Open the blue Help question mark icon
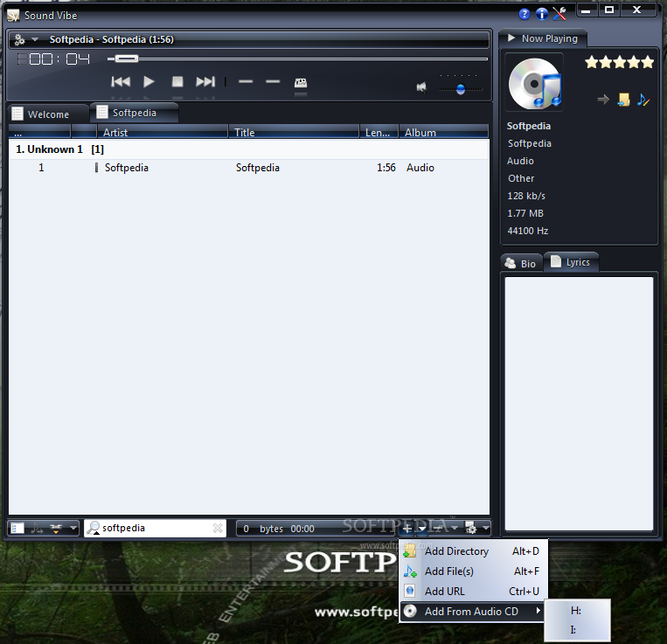 (525, 14)
